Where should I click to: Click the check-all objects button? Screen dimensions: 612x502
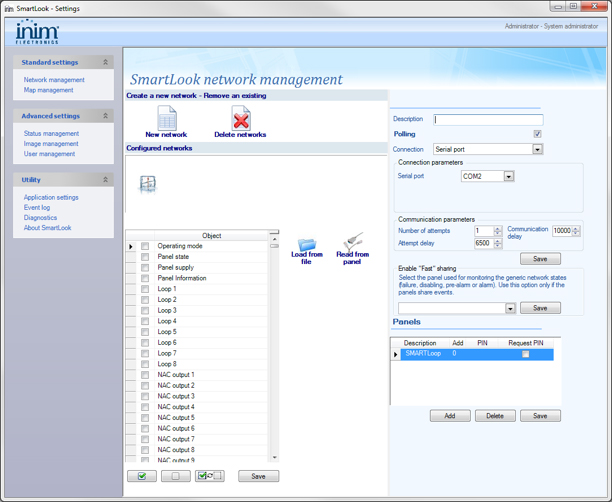(x=141, y=476)
